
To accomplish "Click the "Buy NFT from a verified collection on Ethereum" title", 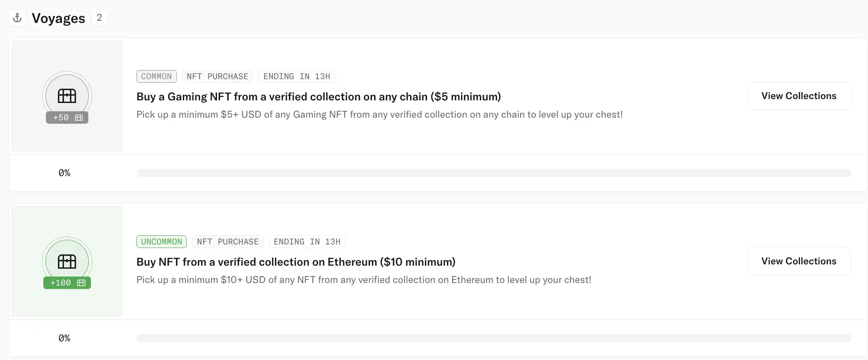I will [296, 262].
